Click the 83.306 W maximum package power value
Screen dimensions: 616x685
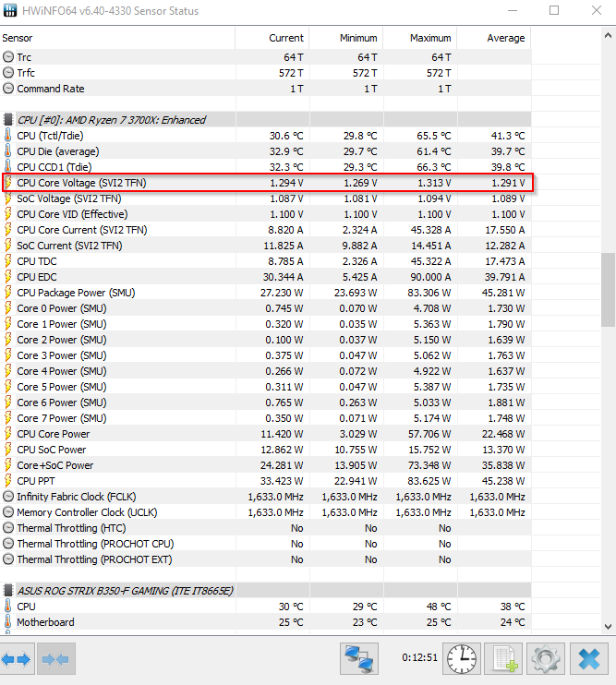coord(429,293)
